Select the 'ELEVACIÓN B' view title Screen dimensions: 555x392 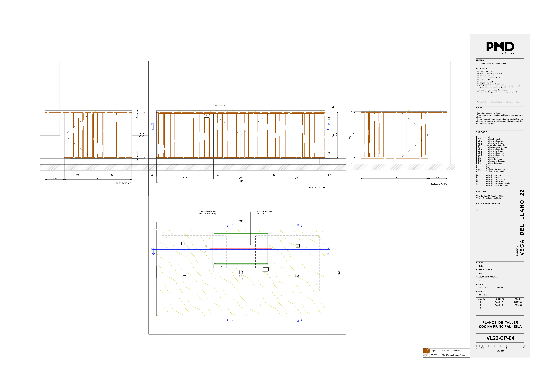317,188
